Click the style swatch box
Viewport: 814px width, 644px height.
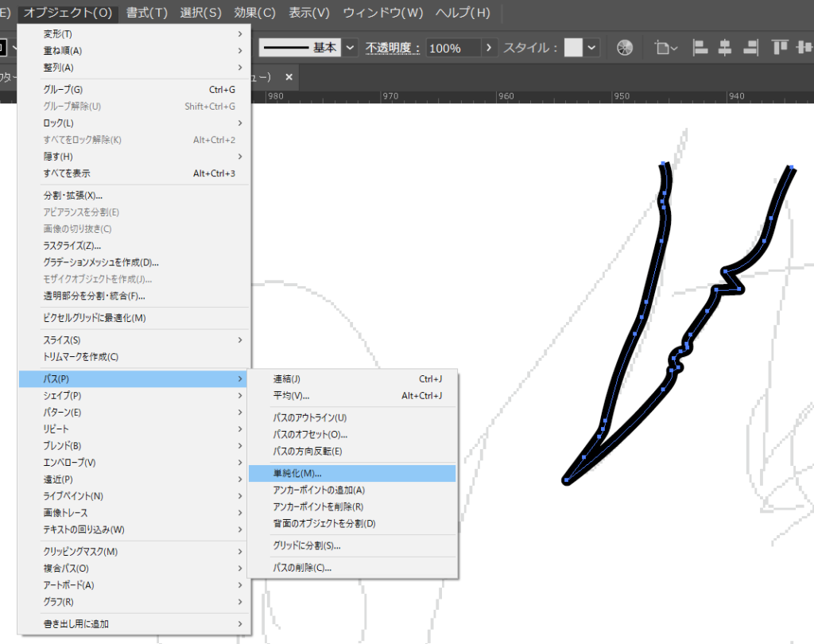click(573, 48)
